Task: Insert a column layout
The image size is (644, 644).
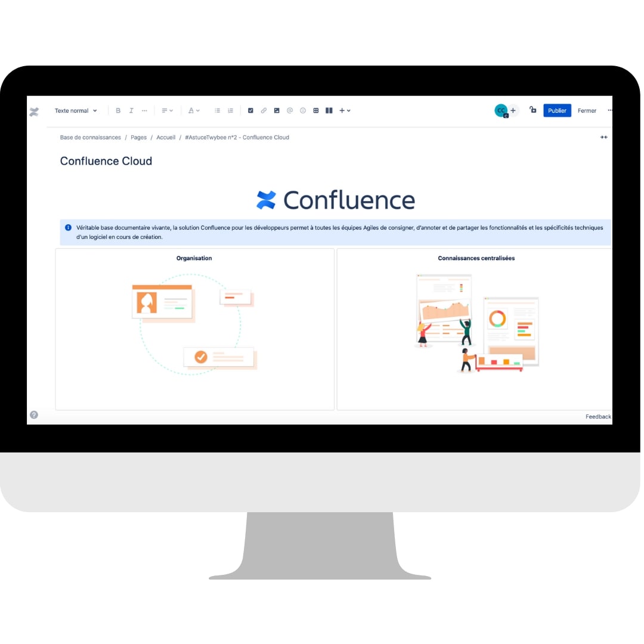Action: (329, 111)
